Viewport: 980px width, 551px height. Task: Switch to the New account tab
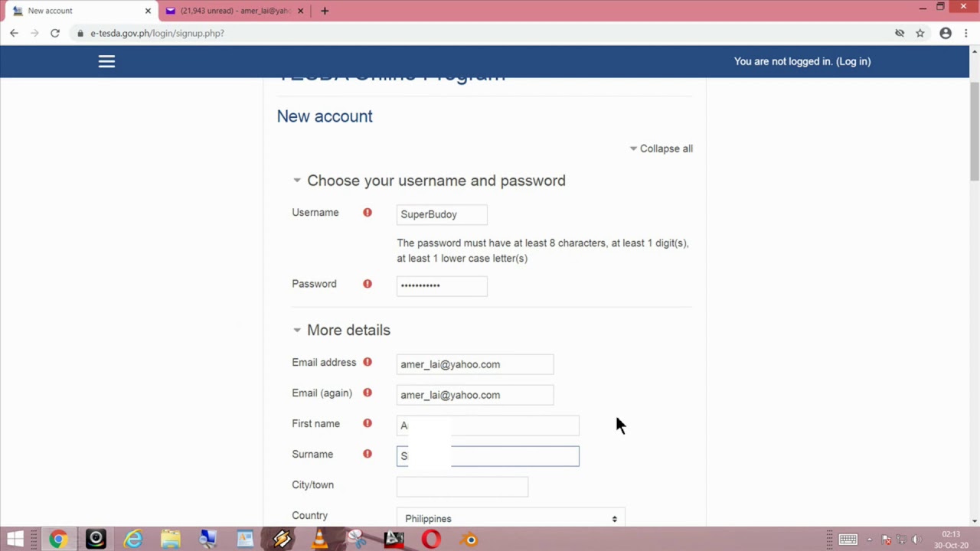[x=80, y=11]
